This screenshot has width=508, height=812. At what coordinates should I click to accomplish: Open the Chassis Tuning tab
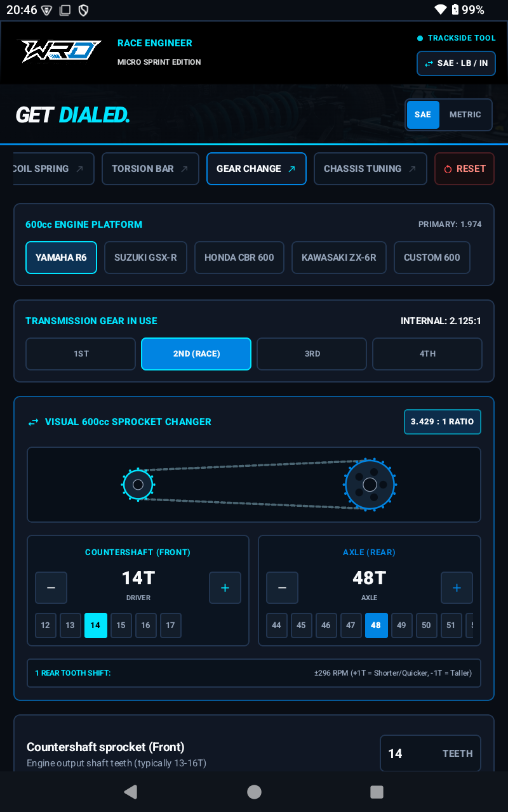370,169
